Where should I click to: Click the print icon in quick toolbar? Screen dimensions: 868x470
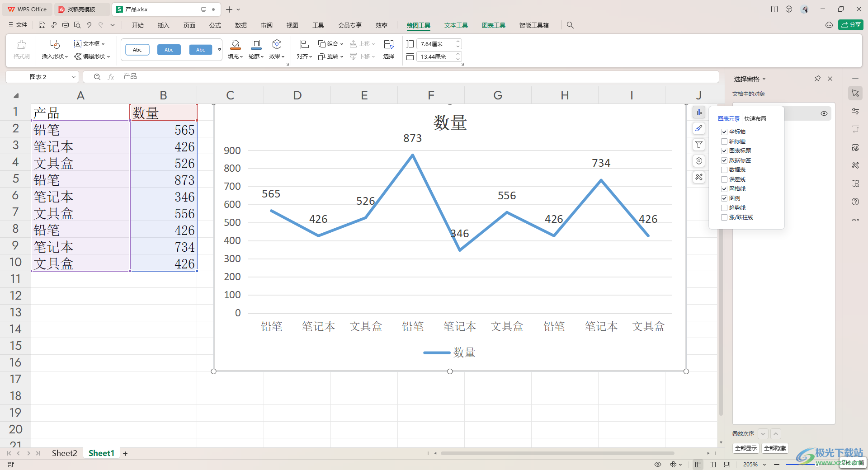click(x=66, y=25)
